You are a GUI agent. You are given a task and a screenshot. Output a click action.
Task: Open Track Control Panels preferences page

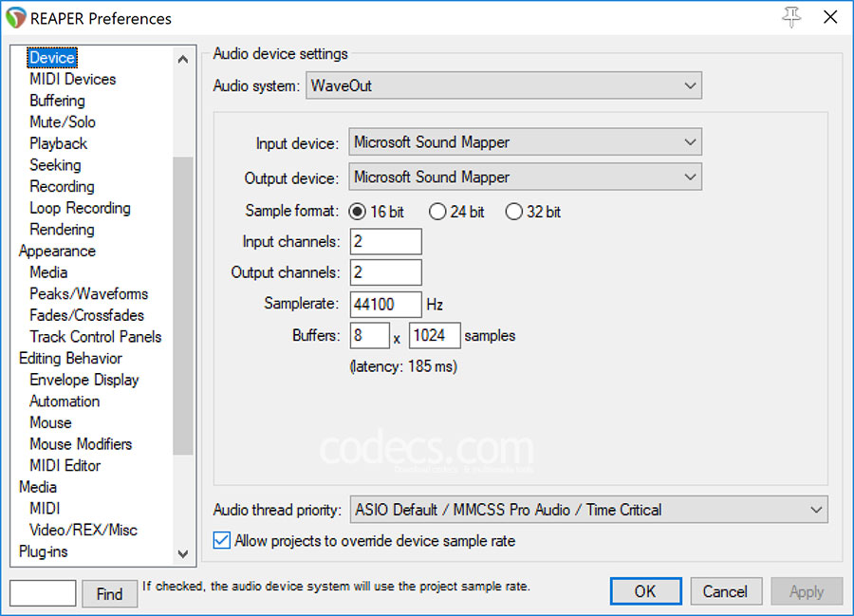(x=95, y=337)
